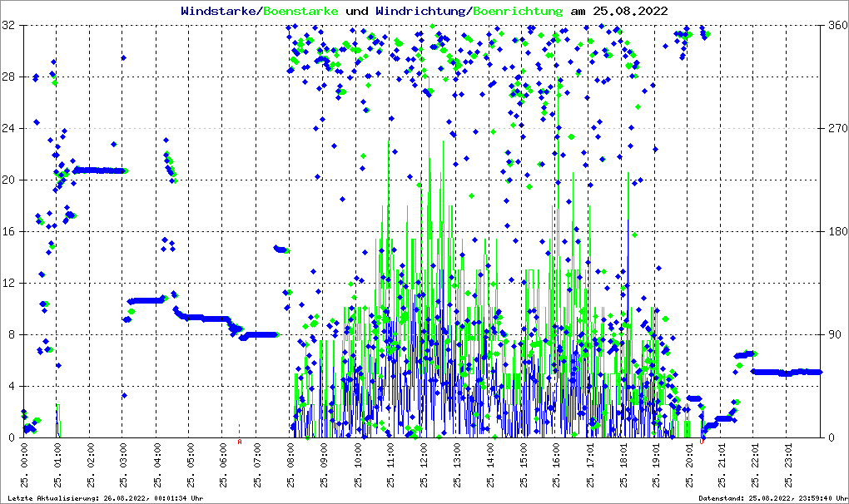Click the date 25.08.2022 in title
This screenshot has width=849, height=504.
630,12
